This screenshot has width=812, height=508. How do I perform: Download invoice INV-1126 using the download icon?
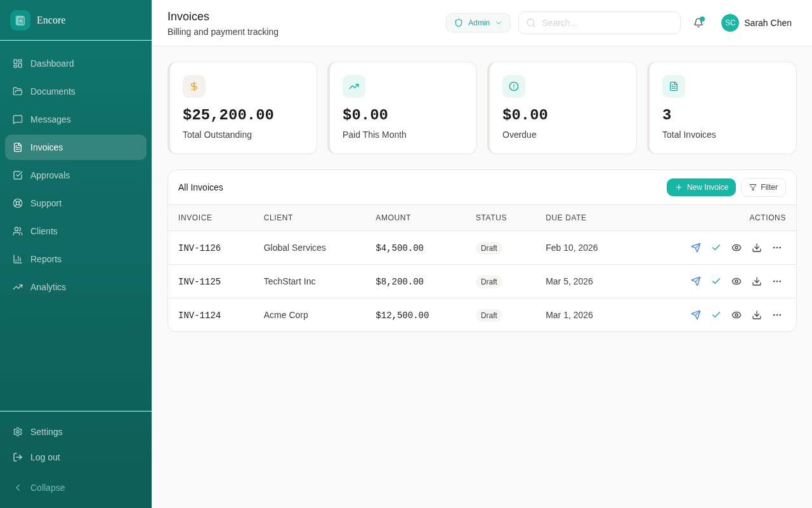pos(757,248)
